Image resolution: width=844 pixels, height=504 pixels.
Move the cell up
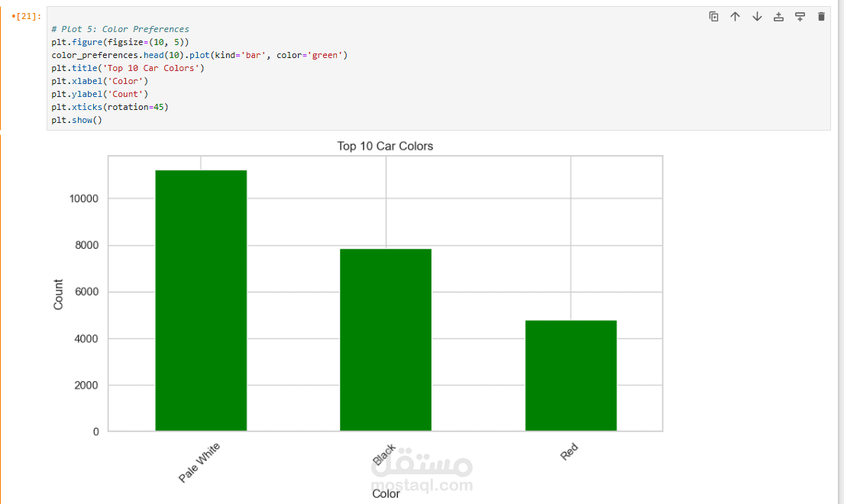point(736,17)
